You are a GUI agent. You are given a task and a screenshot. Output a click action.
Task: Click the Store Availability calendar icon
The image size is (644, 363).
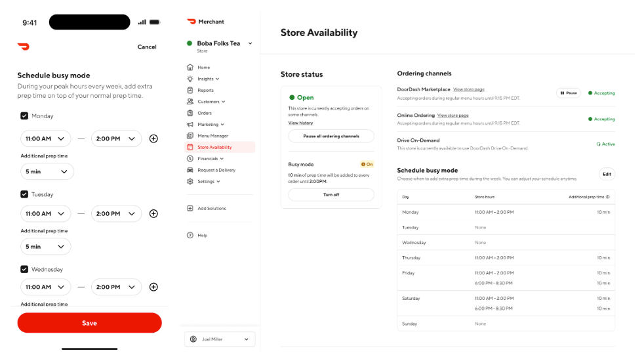pos(190,147)
